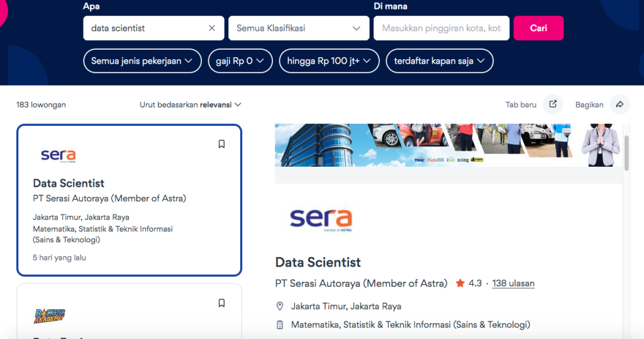This screenshot has height=339, width=644.
Task: Bookmark the Sera Data Scientist job card
Action: point(221,144)
